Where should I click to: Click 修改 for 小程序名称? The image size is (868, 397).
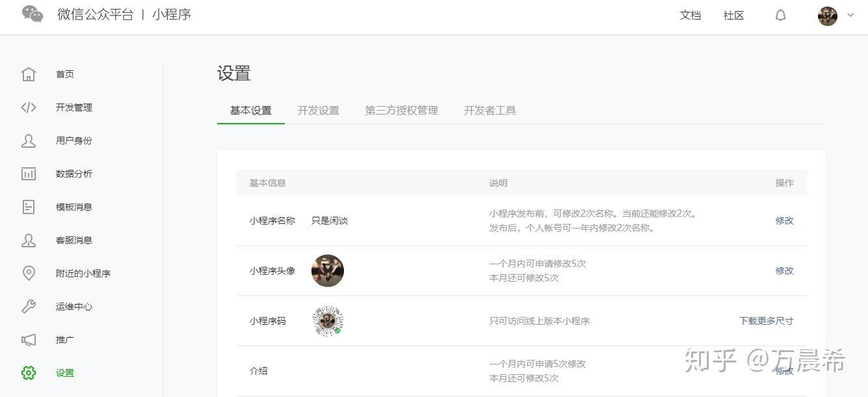pos(784,221)
